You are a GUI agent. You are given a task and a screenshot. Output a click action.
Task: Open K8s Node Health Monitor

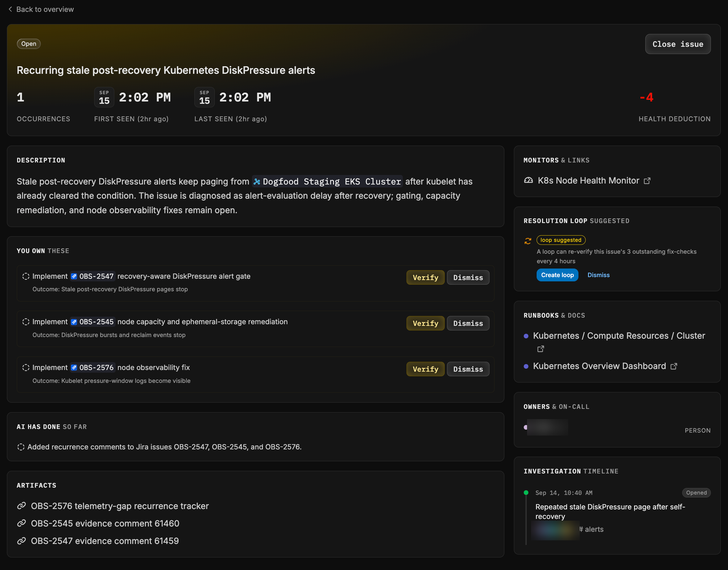(x=589, y=181)
